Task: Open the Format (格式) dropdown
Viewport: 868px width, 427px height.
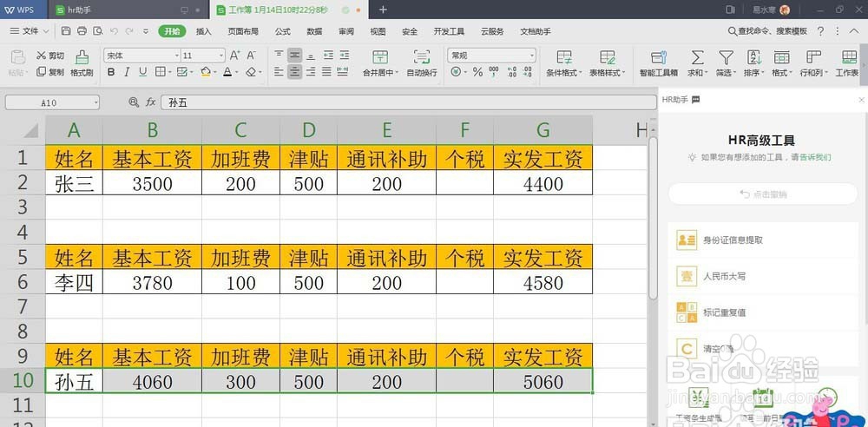Action: (782, 63)
